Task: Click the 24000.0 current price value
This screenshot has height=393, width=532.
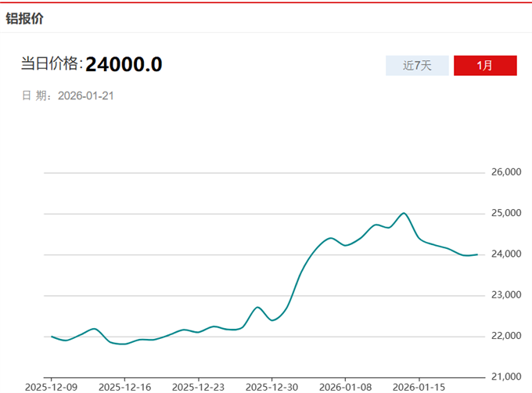Action: tap(124, 64)
